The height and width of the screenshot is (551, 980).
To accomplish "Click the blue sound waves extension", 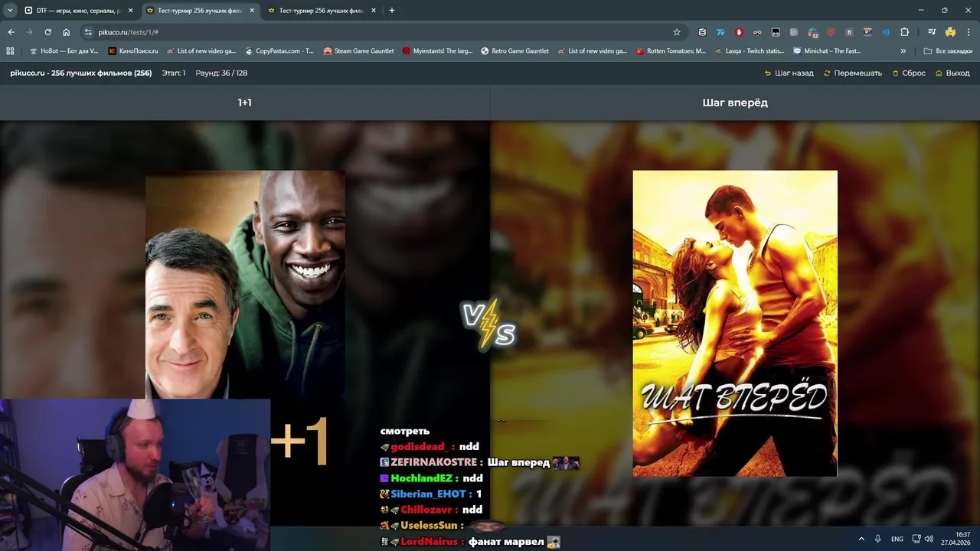I will pyautogui.click(x=886, y=32).
